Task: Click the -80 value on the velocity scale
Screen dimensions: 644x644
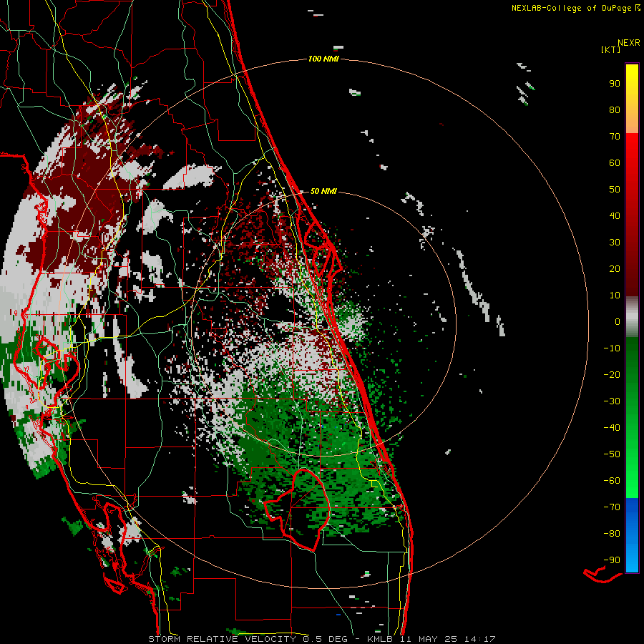Action: (612, 534)
